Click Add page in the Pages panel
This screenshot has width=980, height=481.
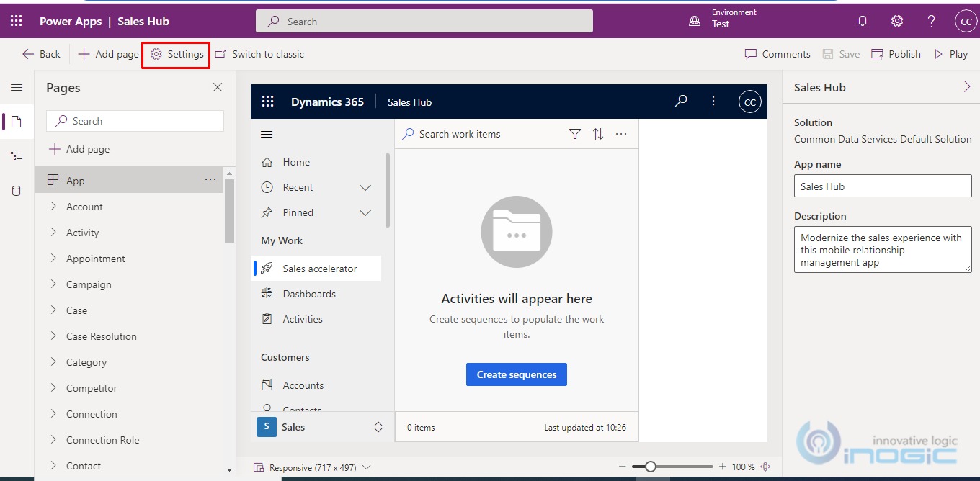(79, 149)
